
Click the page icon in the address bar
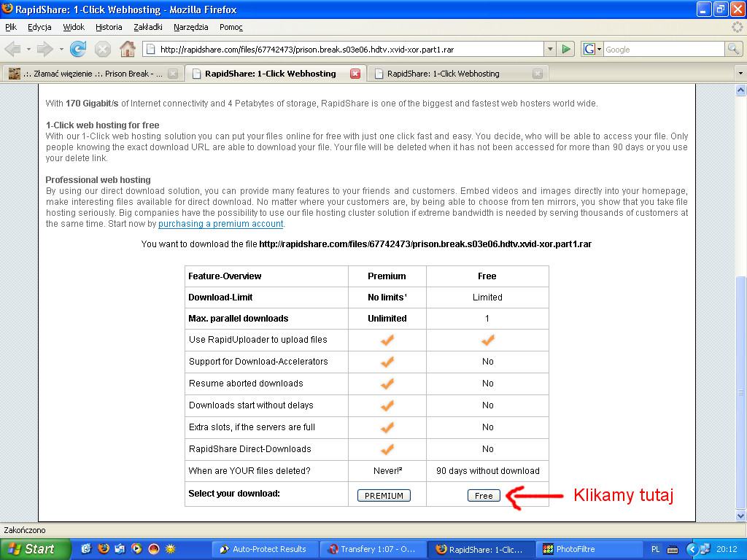(x=150, y=49)
